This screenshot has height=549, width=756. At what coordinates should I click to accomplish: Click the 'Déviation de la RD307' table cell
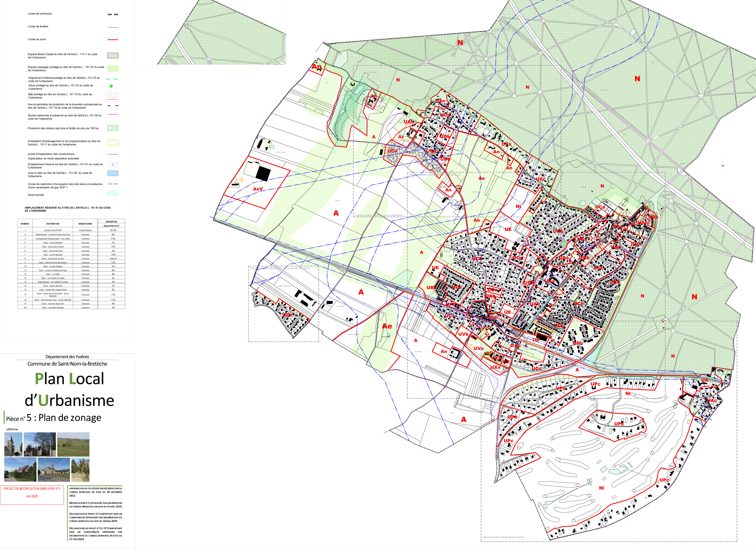tap(53, 230)
